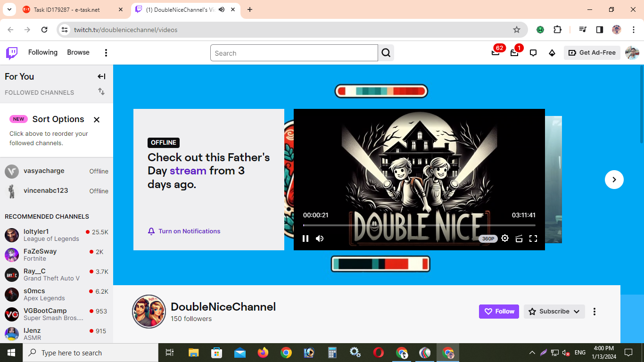Open the vasyacharge followed channel
This screenshot has height=362, width=644.
(57, 171)
